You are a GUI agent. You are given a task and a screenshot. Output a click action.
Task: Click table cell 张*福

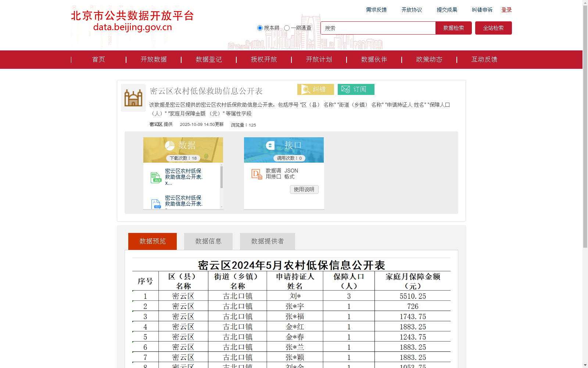pyautogui.click(x=295, y=317)
